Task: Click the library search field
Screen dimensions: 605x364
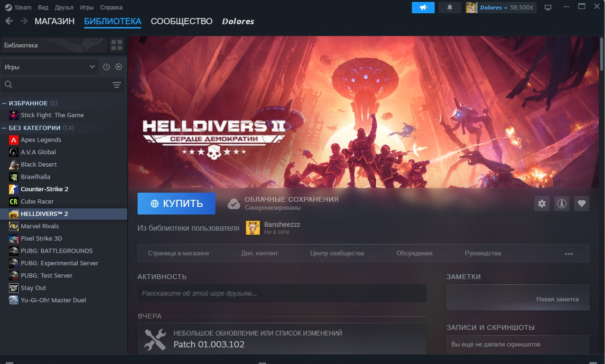Action: (62, 85)
